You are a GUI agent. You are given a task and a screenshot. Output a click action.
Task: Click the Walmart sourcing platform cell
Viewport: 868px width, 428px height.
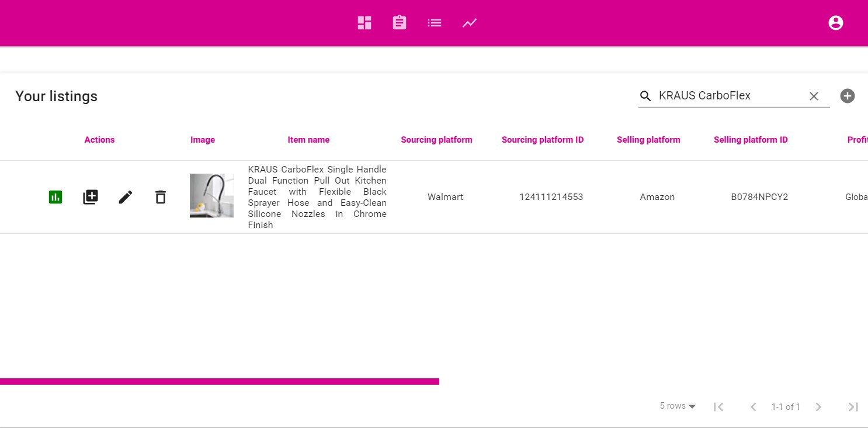(x=445, y=197)
